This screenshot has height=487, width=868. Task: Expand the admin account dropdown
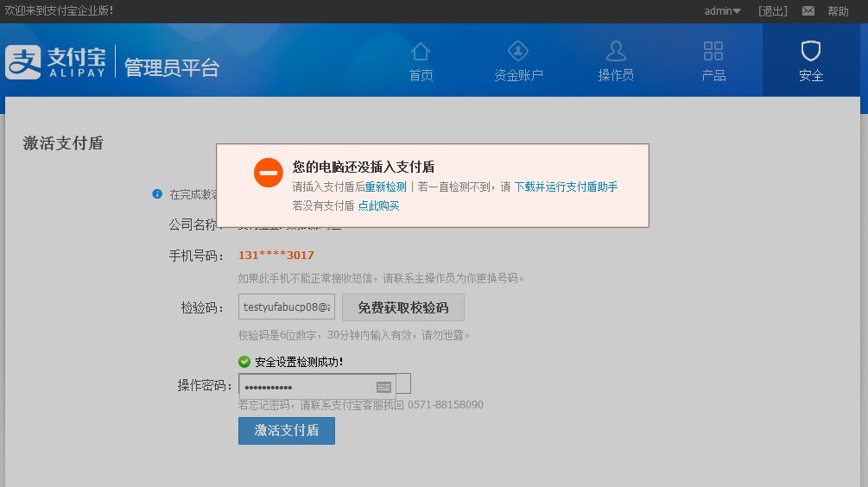[x=722, y=11]
